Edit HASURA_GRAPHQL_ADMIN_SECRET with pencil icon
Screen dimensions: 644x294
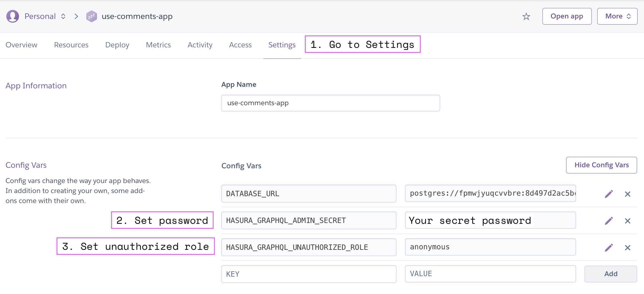609,221
